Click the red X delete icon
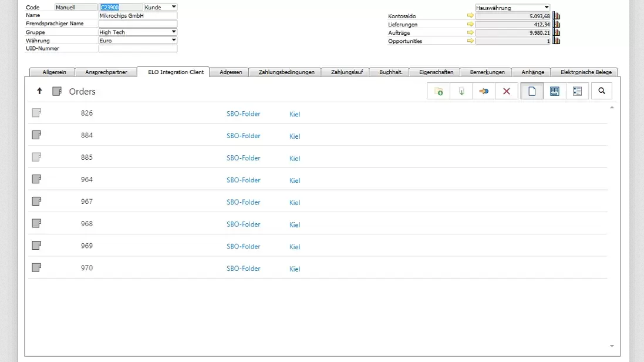The width and height of the screenshot is (644, 362). pyautogui.click(x=507, y=91)
